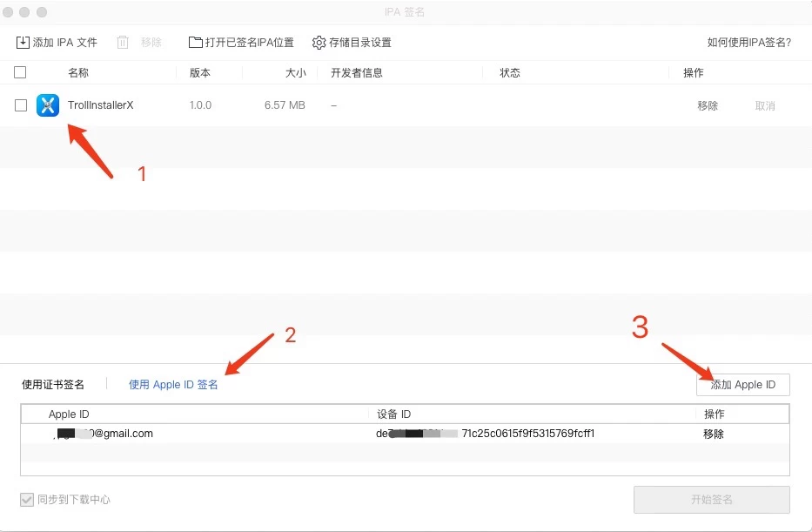Image resolution: width=812 pixels, height=532 pixels.
Task: Click the 添加 Apple ID button
Action: coord(742,384)
